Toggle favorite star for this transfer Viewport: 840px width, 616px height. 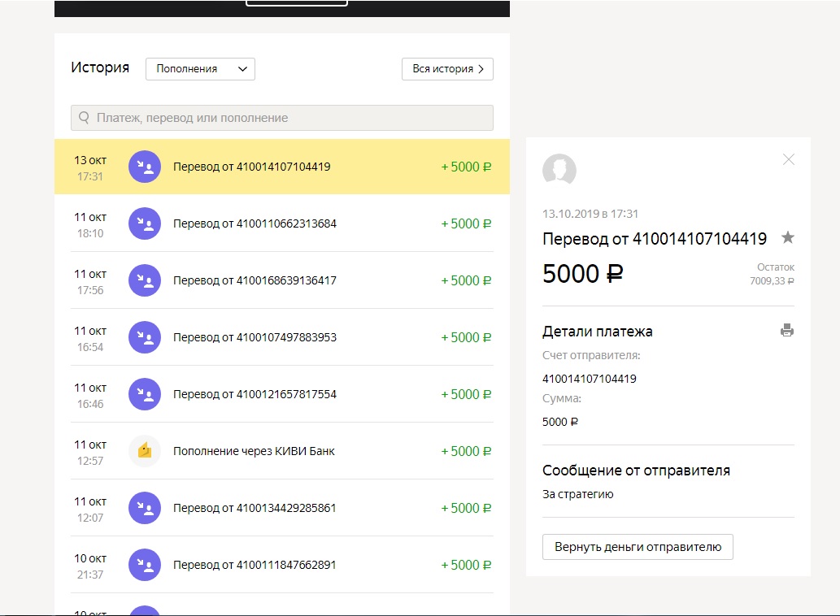pos(787,237)
